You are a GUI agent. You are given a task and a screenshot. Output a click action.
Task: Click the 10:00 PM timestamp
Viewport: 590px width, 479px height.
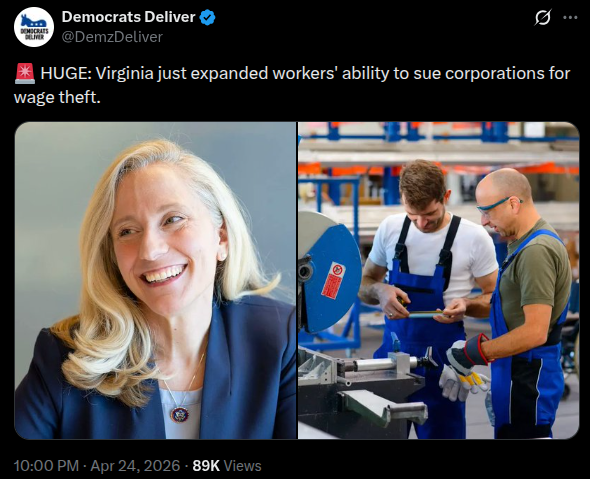[46, 466]
